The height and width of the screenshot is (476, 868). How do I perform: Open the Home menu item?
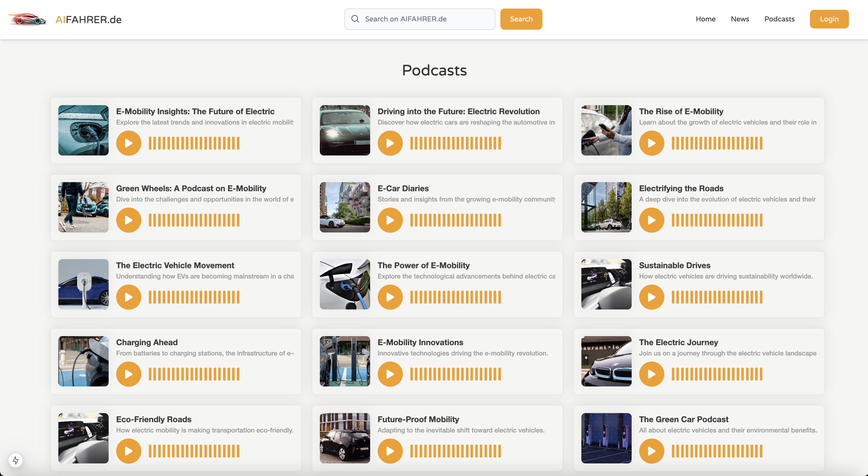pos(705,19)
